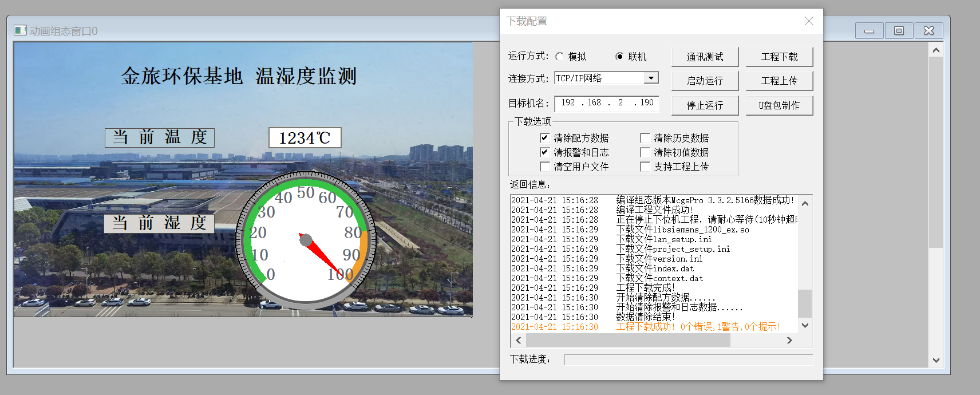Screen dimensions: 980x395
Task: Click the 下载进度 progress bar
Action: click(x=688, y=360)
